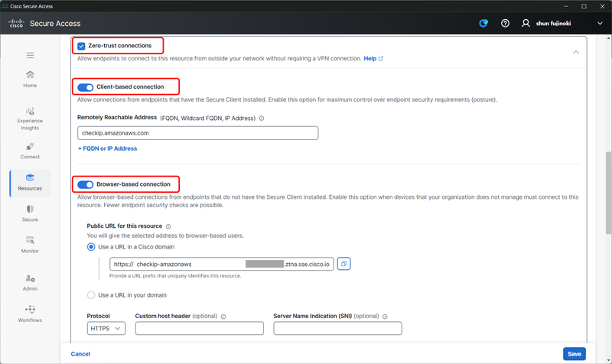Copy the public URL with copy icon
The image size is (612, 364).
coord(344,264)
